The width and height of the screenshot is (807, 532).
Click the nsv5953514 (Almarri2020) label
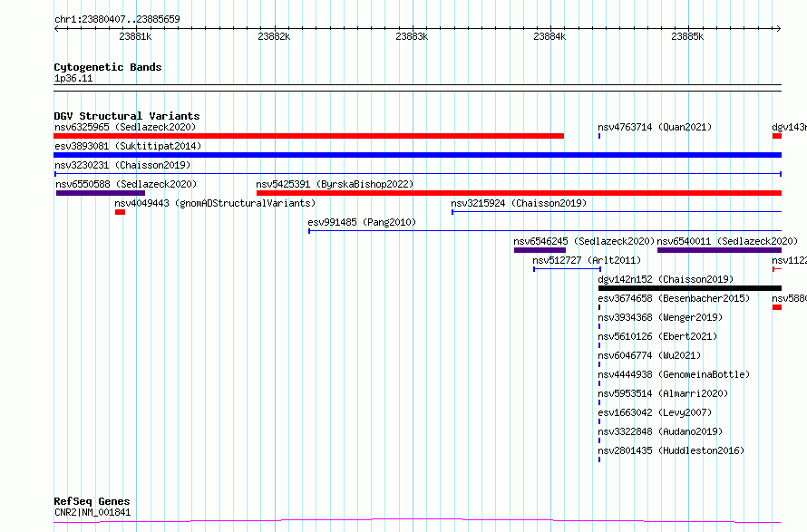pos(663,393)
